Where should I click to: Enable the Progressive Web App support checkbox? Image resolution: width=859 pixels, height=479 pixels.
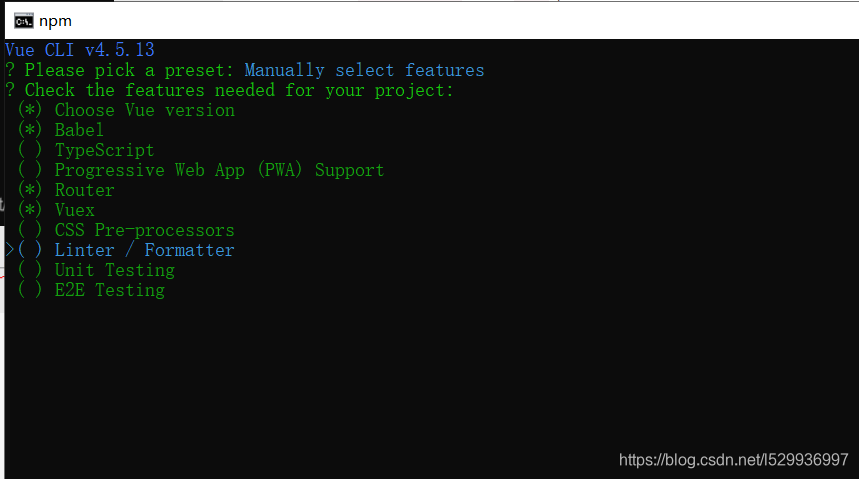pos(30,170)
